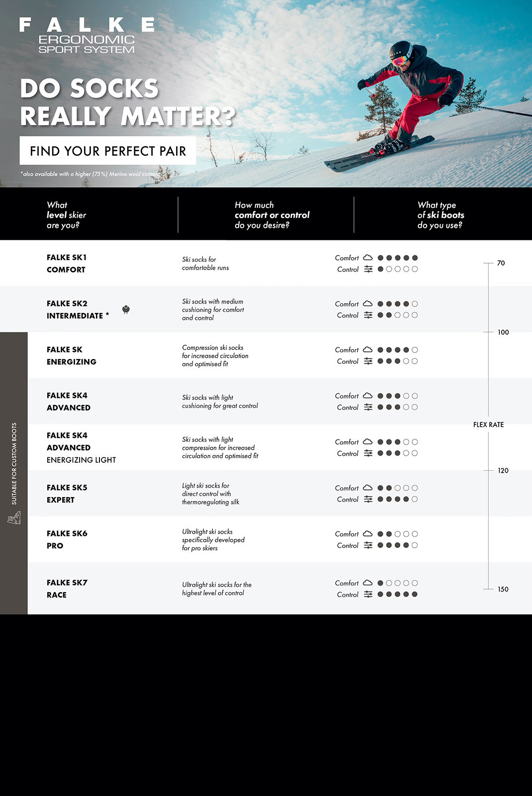Click the empty fifth Comfort dot for SK2 Intermediate
Screen dimensions: 532x796
(415, 303)
